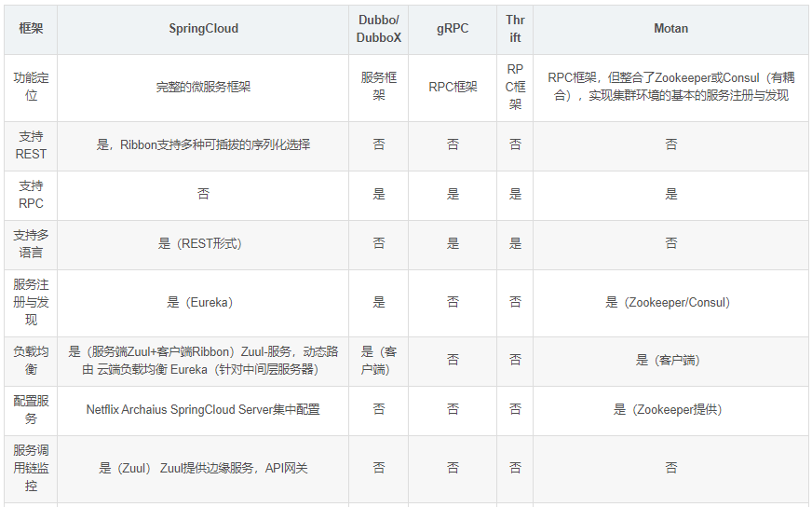Image resolution: width=812 pixels, height=507 pixels.
Task: Select the 服务调用链监控 row label
Action: tap(31, 468)
